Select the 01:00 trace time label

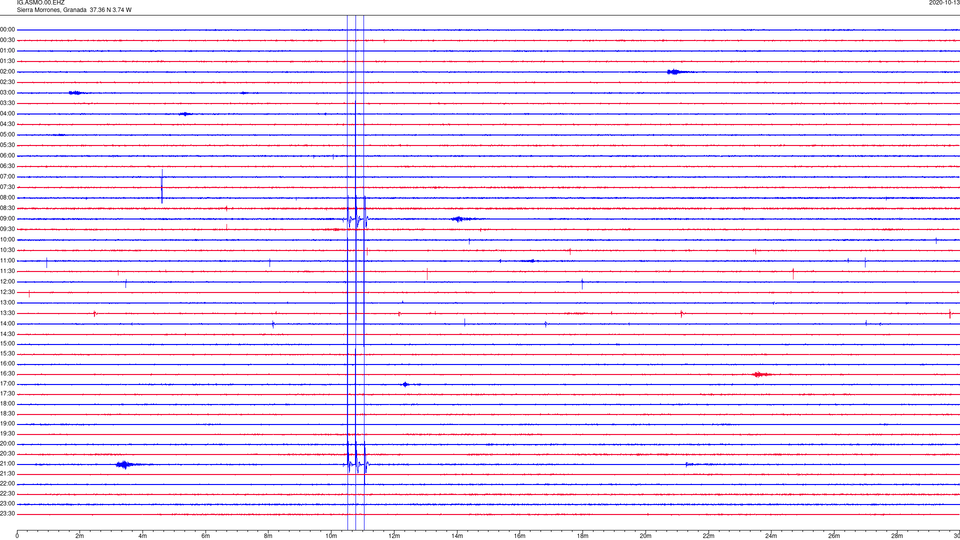click(x=8, y=50)
